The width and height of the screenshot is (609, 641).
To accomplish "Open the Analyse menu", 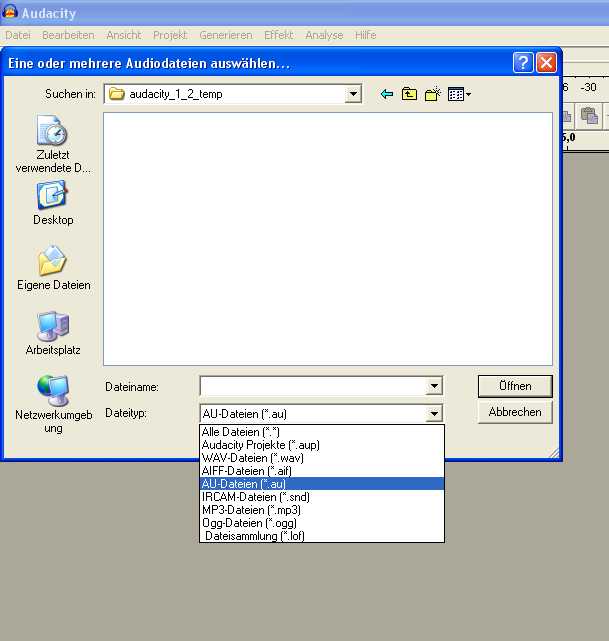I will tap(324, 35).
